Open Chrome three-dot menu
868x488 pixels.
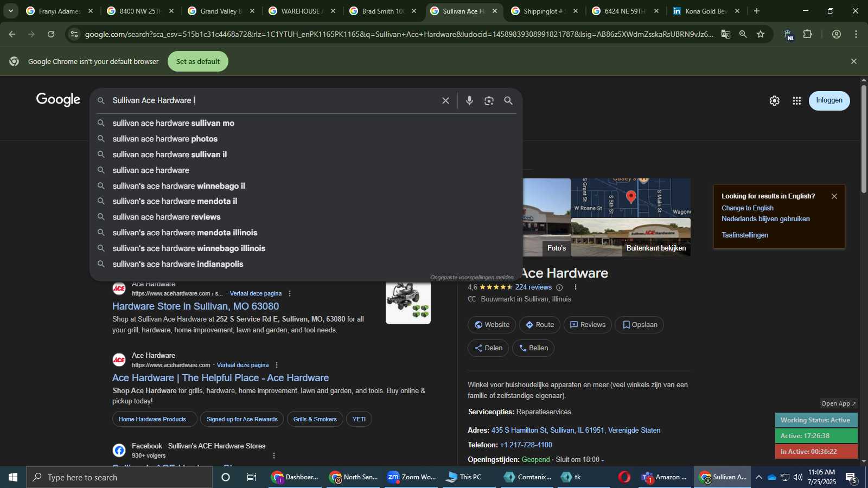856,34
